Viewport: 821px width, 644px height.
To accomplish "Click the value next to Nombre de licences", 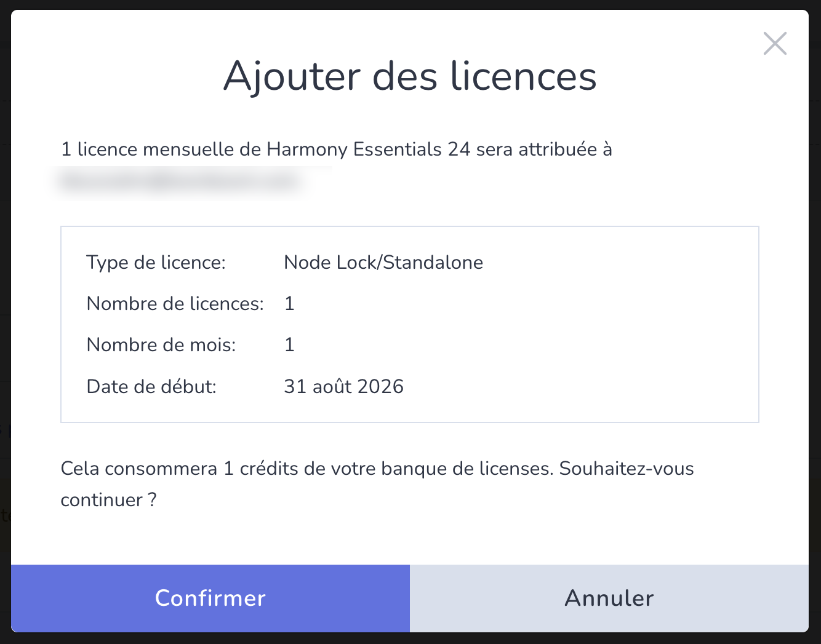I will pyautogui.click(x=289, y=304).
